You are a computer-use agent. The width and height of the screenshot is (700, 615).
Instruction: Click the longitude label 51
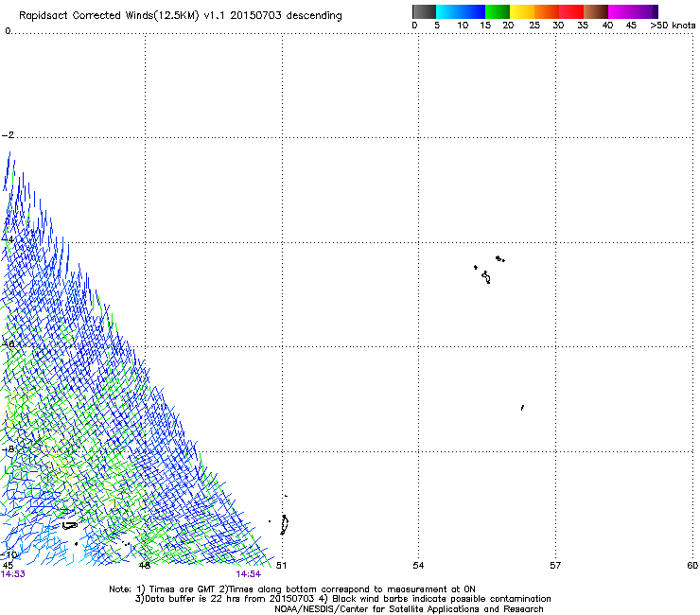click(x=281, y=566)
